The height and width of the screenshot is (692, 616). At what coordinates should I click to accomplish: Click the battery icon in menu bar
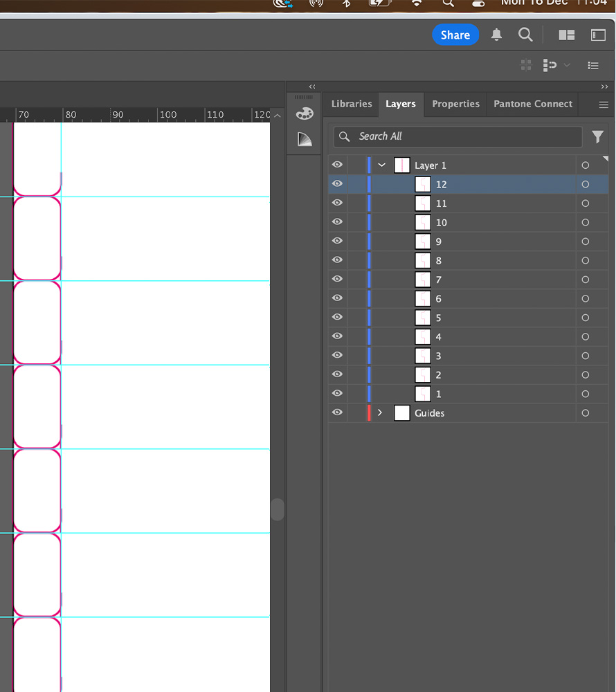coord(380,3)
